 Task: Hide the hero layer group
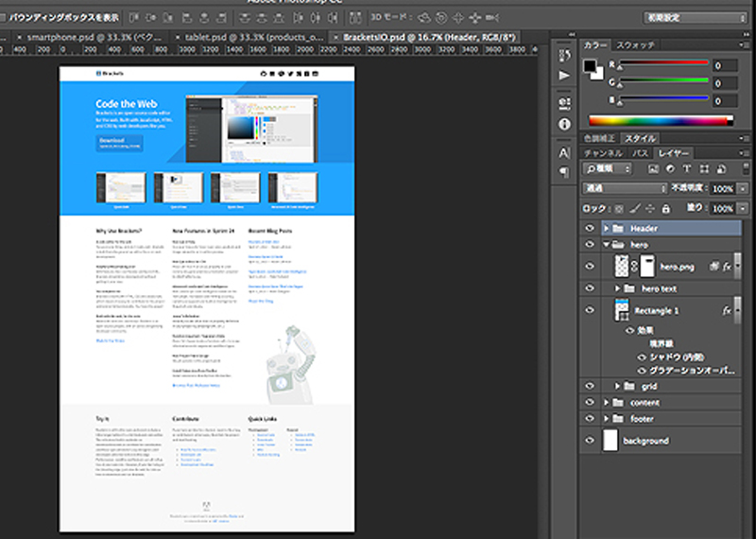point(590,245)
